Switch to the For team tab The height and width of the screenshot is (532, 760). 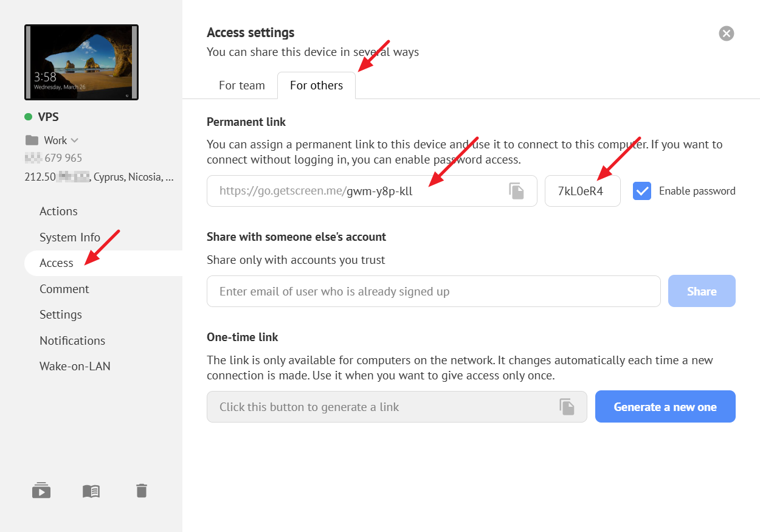[242, 85]
